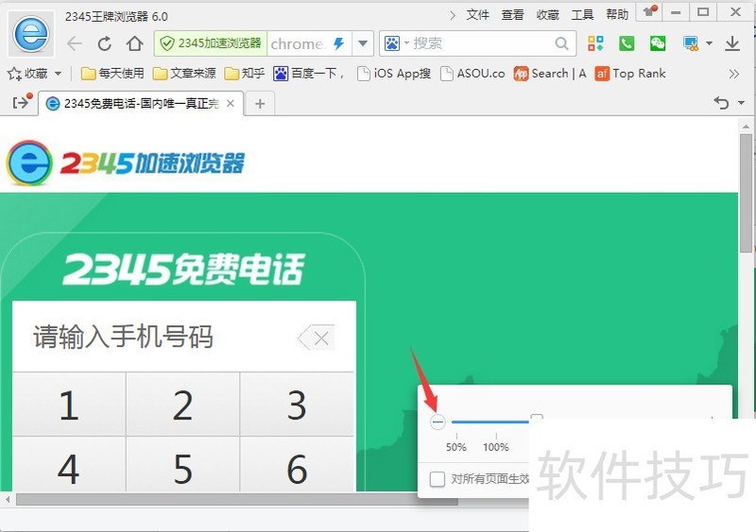
Task: Open the Top Rank bookmark
Action: [x=630, y=74]
